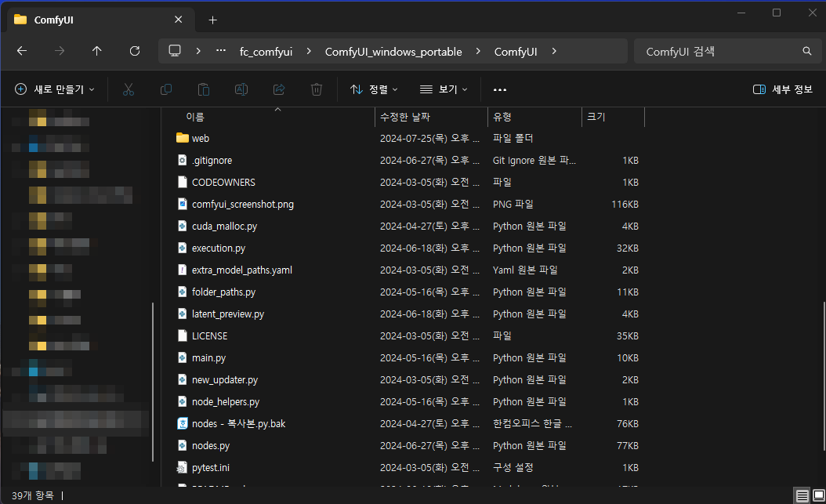Image resolution: width=826 pixels, height=504 pixels.
Task: Click the Rename icon in toolbar
Action: 241,89
